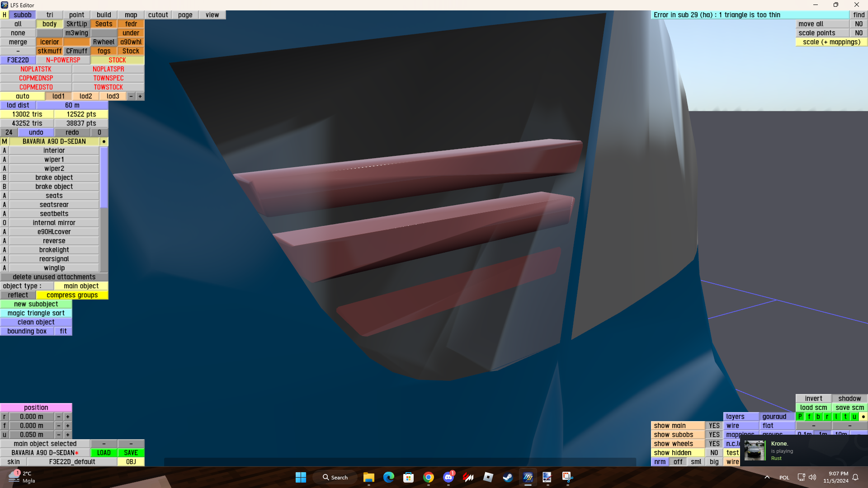Click the green 'b' view button
The image size is (868, 488).
(818, 417)
